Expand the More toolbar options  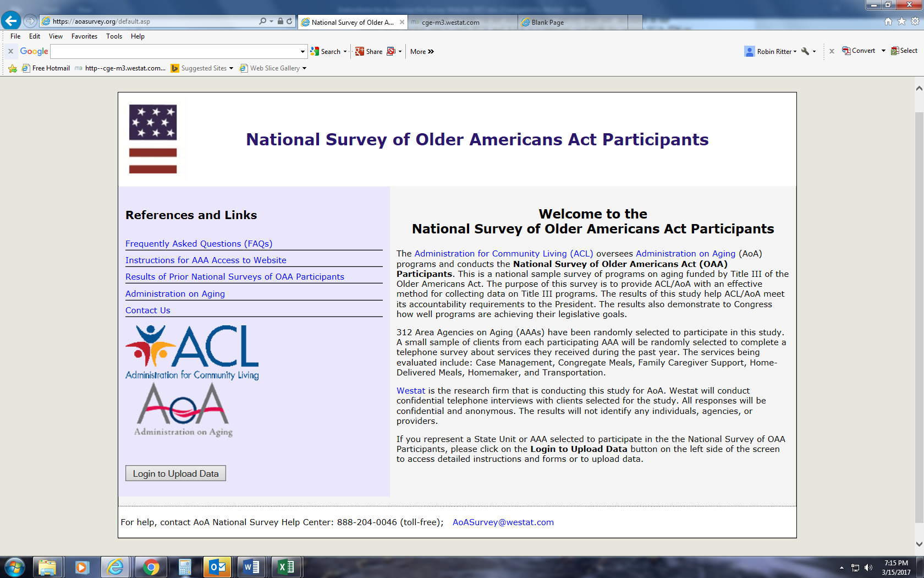[x=422, y=51]
